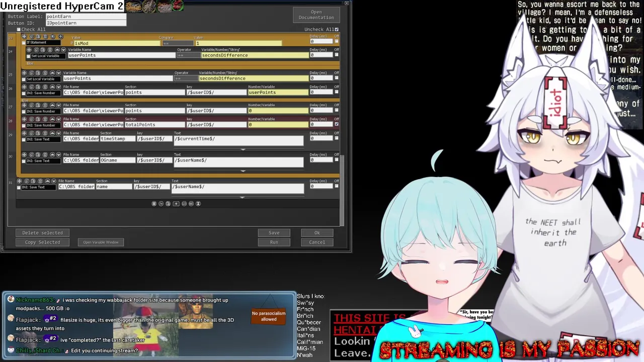644x362 pixels.
Task: Uncheck the Off checkbox on row 28 totalPoints
Action: pyautogui.click(x=337, y=124)
